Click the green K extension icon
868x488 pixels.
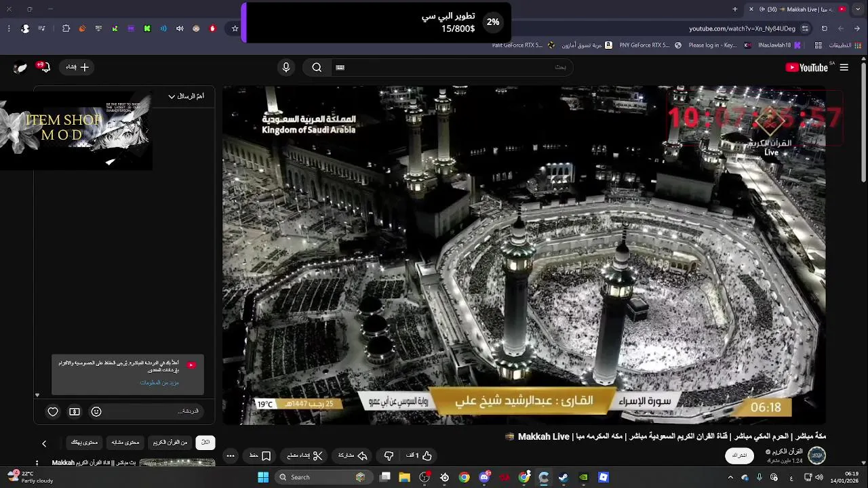click(147, 28)
